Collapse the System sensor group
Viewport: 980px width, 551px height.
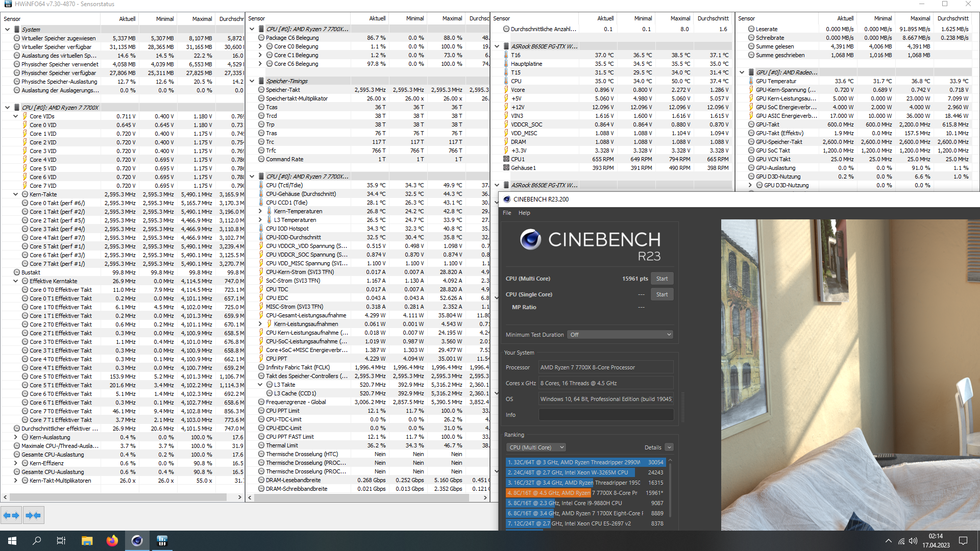point(7,30)
